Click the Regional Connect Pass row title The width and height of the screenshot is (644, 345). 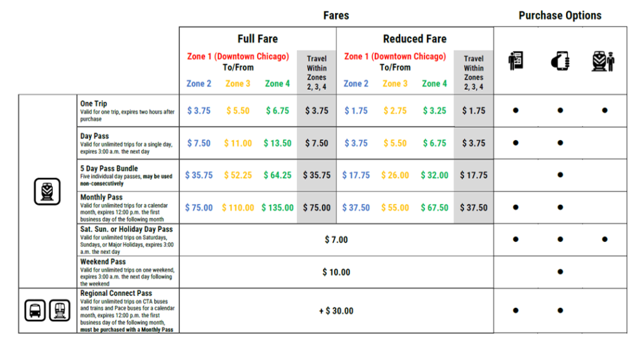tap(116, 293)
